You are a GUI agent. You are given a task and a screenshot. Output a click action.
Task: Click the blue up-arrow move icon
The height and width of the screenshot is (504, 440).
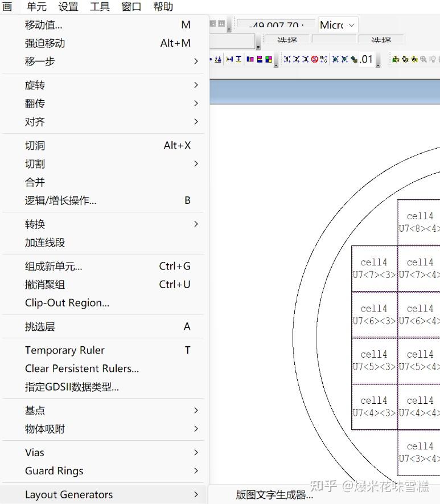[335, 59]
